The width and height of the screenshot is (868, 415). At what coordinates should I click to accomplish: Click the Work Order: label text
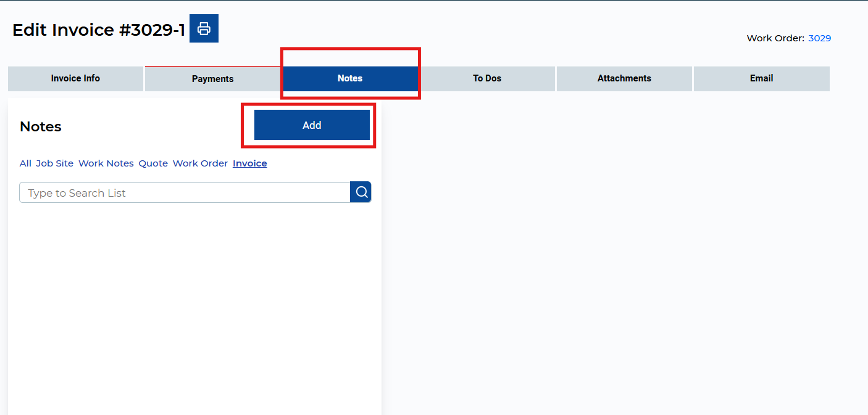click(775, 38)
